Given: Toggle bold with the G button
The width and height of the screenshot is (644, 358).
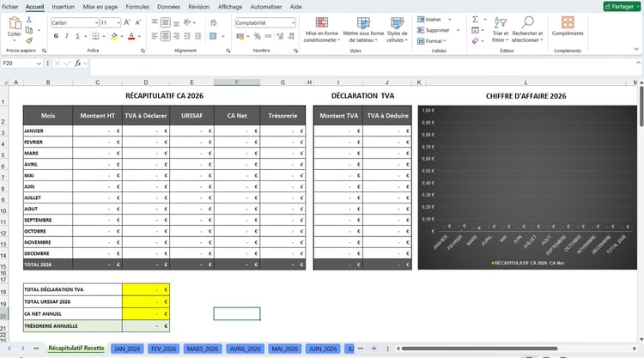Looking at the screenshot, I should tap(56, 36).
